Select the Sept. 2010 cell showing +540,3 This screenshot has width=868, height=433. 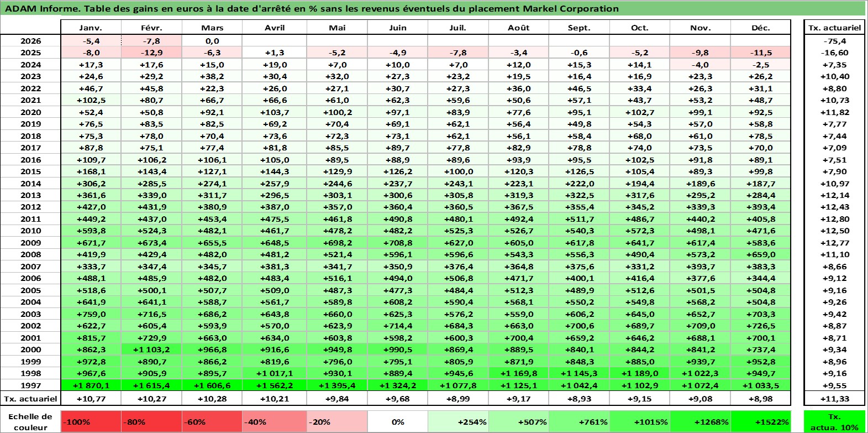[x=579, y=231]
